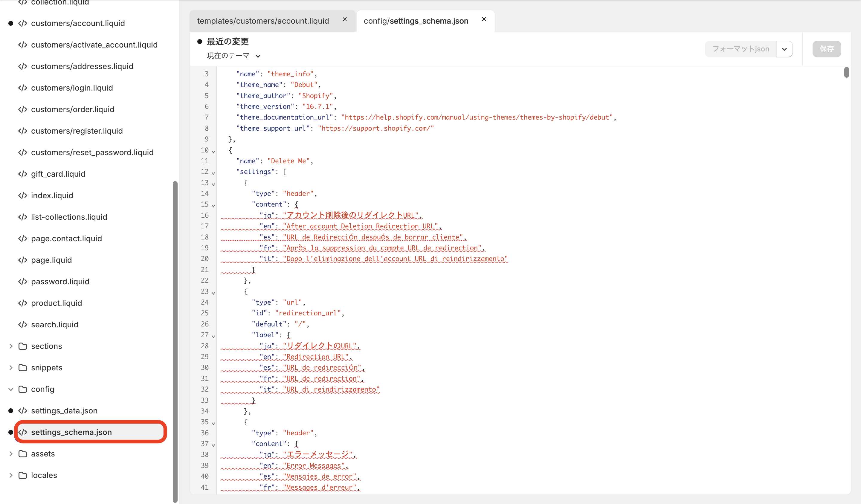Expand the sections folder chevron
The width and height of the screenshot is (861, 504).
tap(11, 346)
